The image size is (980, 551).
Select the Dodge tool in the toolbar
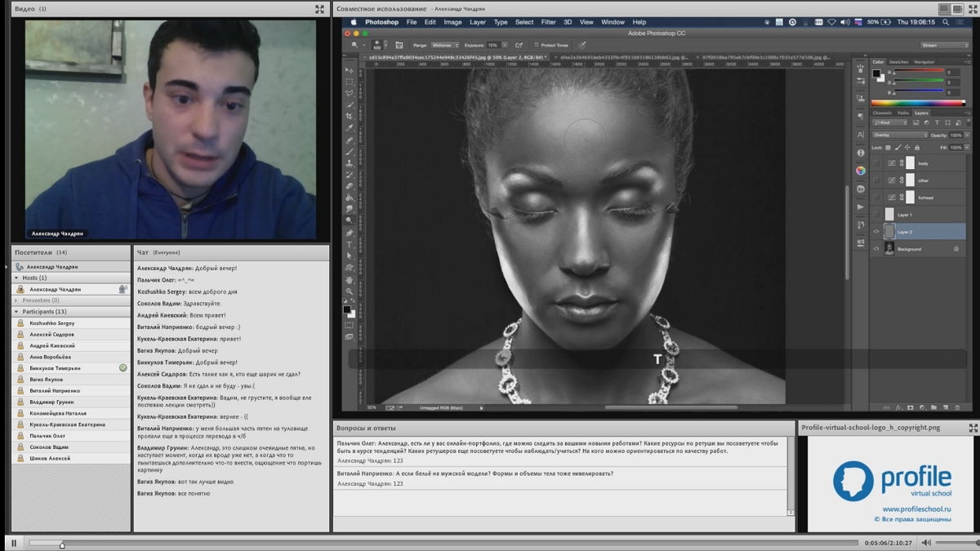(350, 220)
